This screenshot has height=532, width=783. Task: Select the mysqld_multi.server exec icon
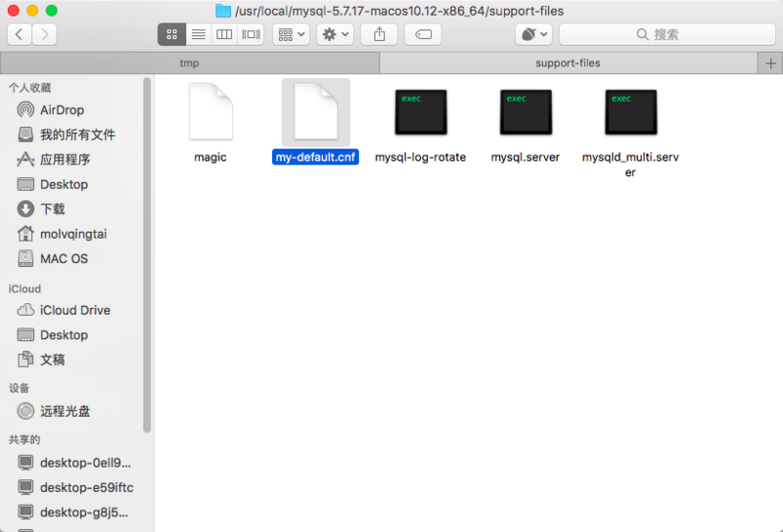click(630, 111)
